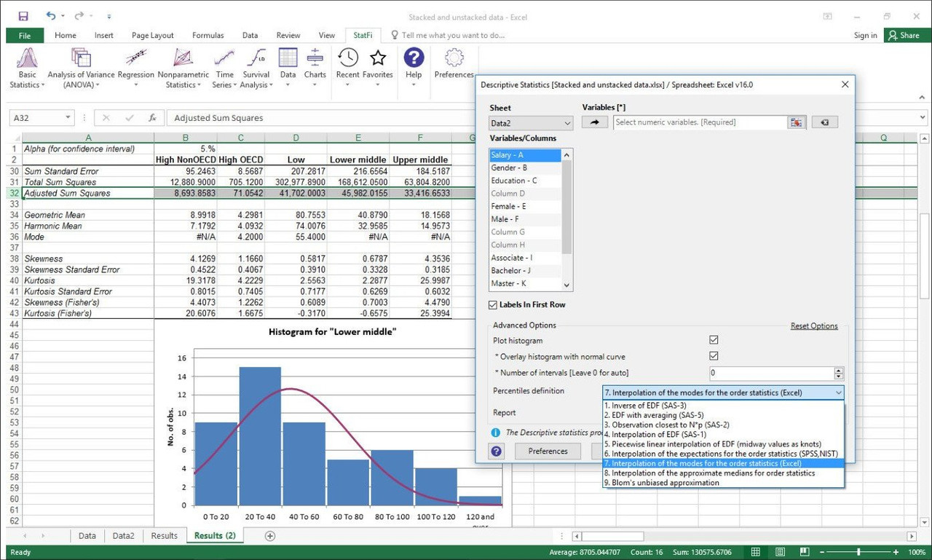Open Favorites star menu
Viewport: 932px width, 560px height.
click(378, 68)
